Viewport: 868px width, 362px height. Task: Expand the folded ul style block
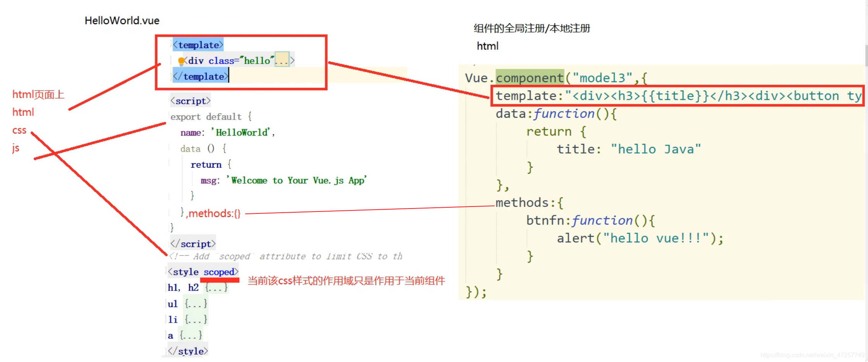point(196,304)
